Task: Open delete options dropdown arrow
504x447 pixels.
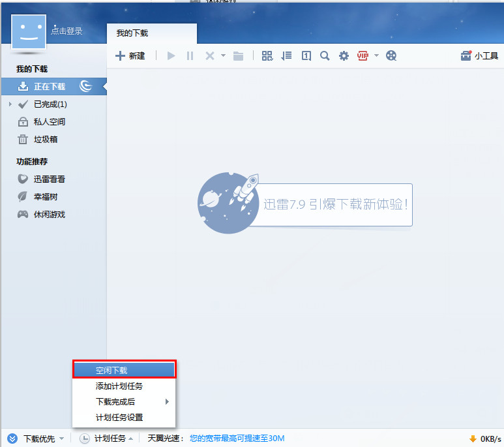Action: (x=223, y=55)
